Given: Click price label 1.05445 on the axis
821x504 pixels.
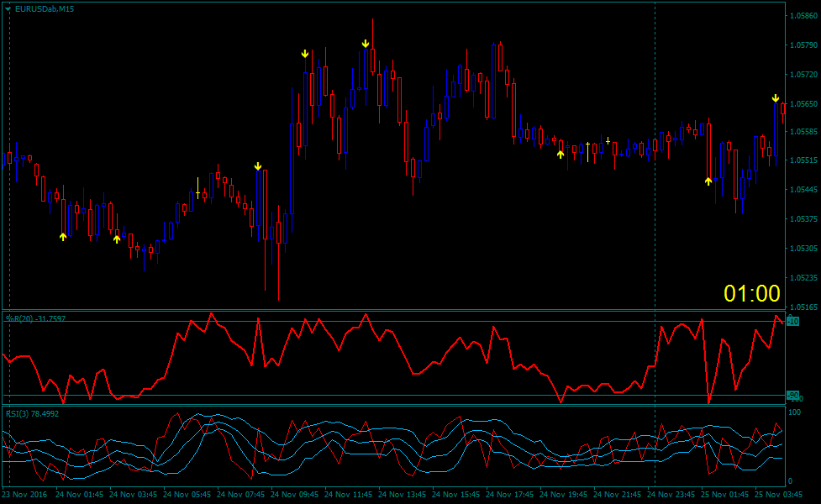Looking at the screenshot, I should tap(803, 190).
